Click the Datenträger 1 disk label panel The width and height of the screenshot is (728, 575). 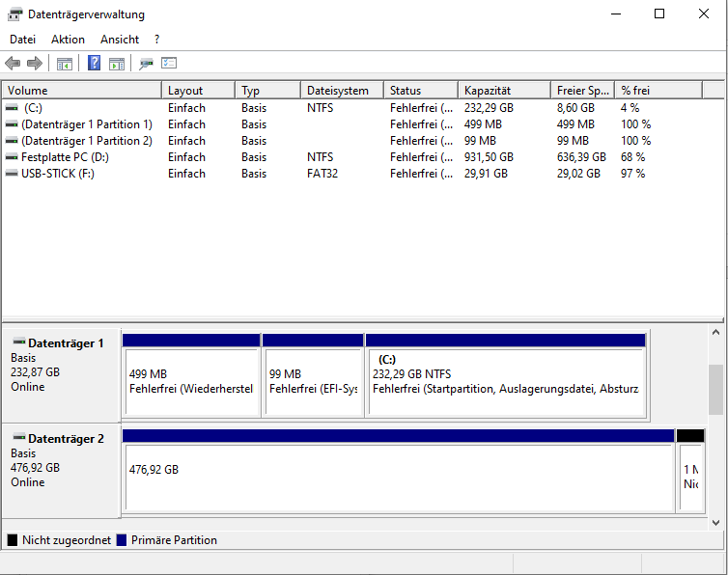click(x=61, y=374)
